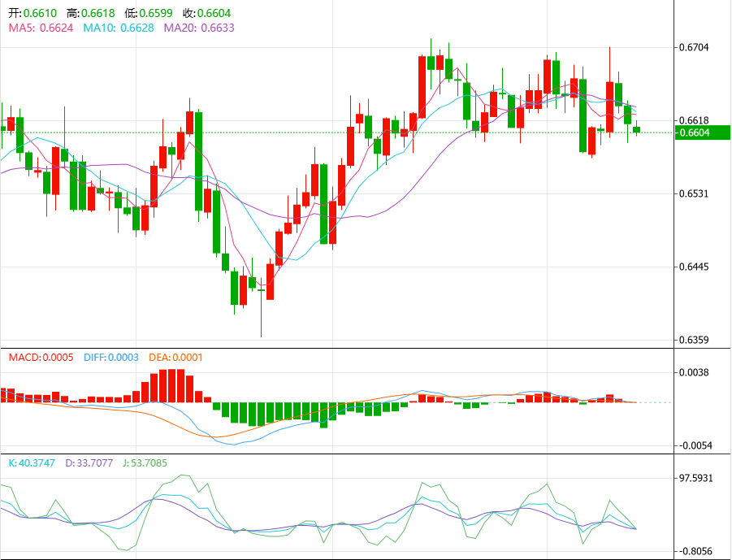Click the closing price value 0.6604
This screenshot has height=560, width=732.
coord(214,13)
